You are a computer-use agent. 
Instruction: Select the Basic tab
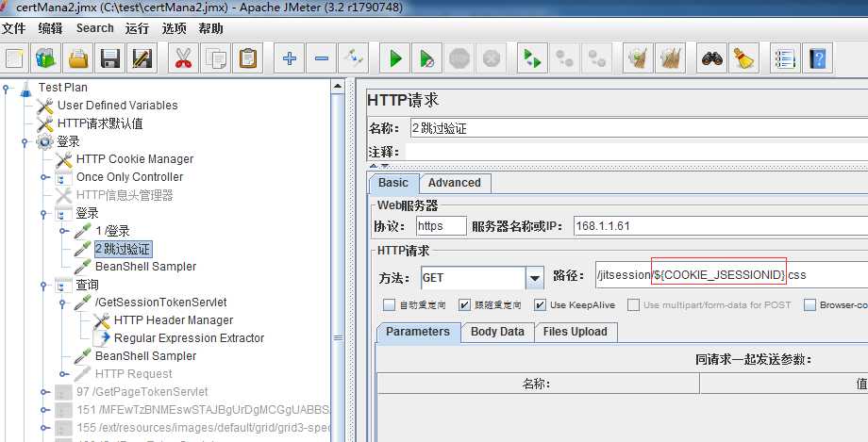click(x=393, y=183)
